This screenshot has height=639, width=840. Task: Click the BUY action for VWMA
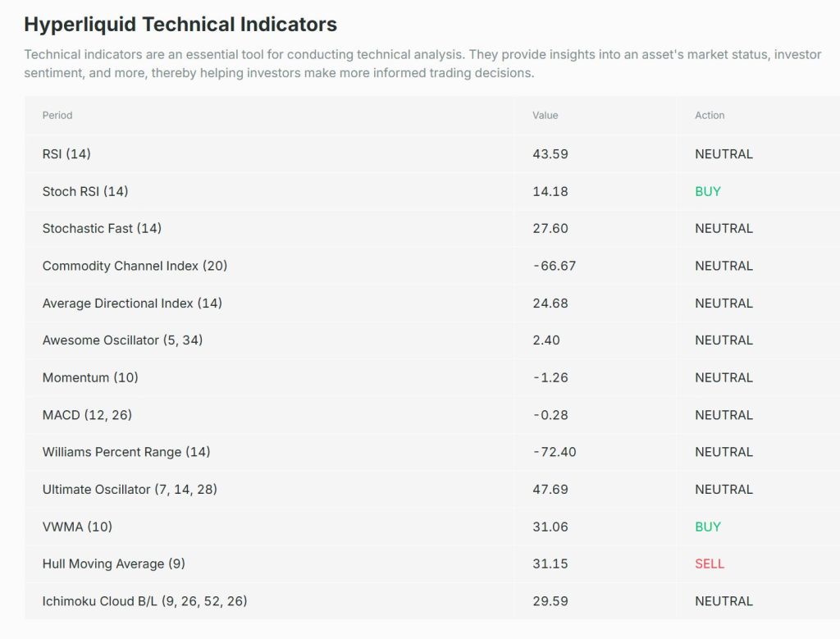tap(707, 527)
